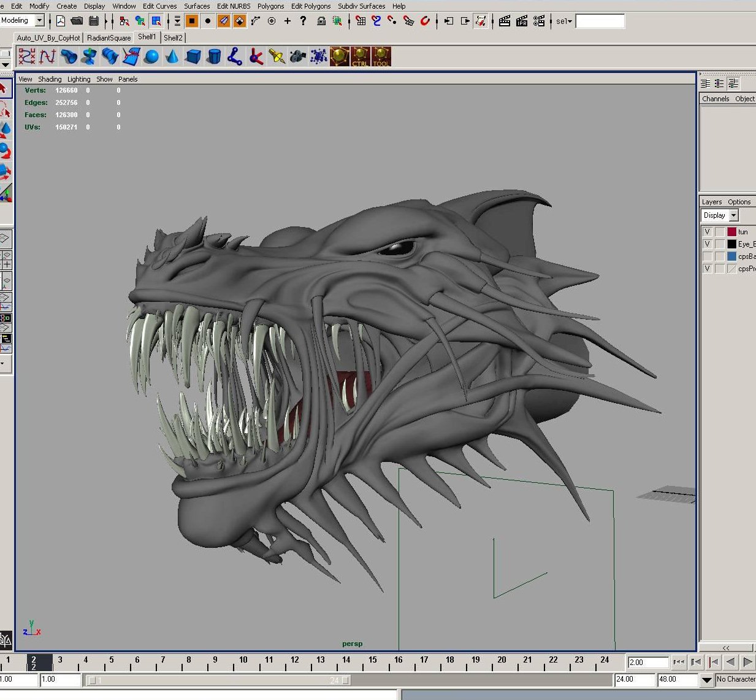
Task: Expand the Display layer type dropdown
Action: (x=734, y=215)
